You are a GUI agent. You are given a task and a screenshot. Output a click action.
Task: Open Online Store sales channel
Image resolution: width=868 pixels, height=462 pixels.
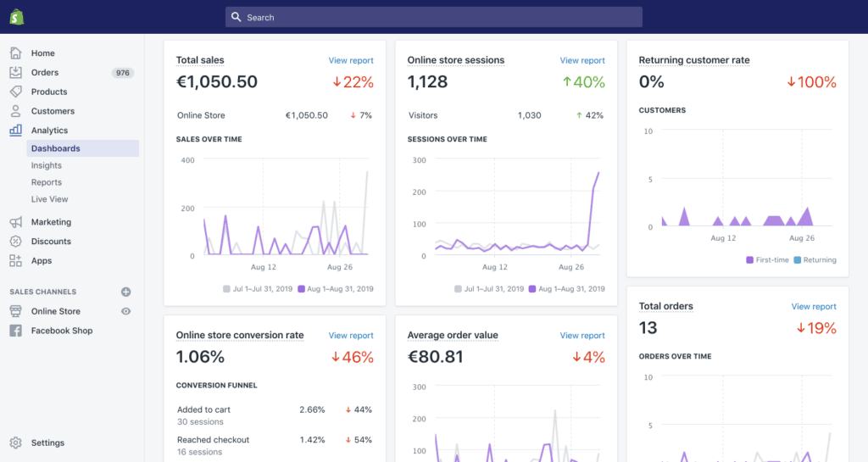tap(55, 311)
